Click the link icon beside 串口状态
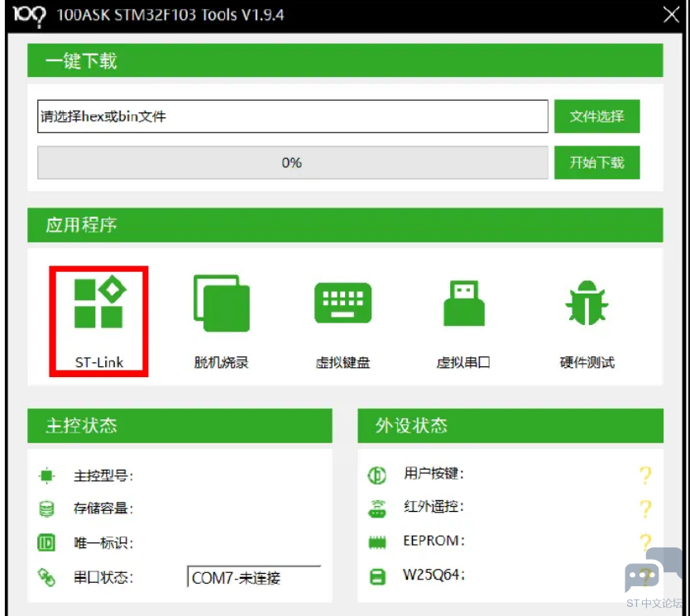Image resolution: width=690 pixels, height=616 pixels. (x=46, y=577)
